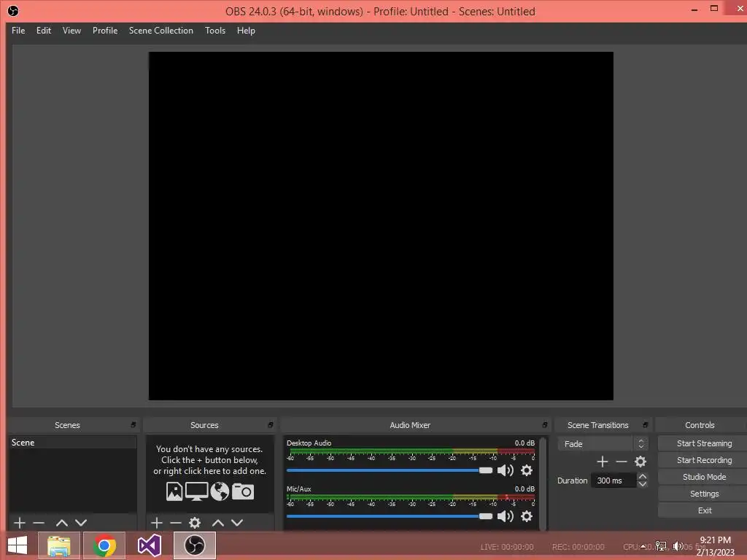Click the image source icon in Sources
The height and width of the screenshot is (560, 747).
[174, 491]
